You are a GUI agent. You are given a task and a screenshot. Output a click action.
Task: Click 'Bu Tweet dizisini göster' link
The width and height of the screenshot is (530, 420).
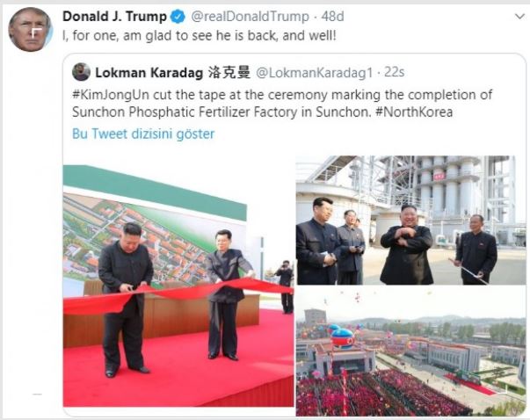click(x=143, y=134)
